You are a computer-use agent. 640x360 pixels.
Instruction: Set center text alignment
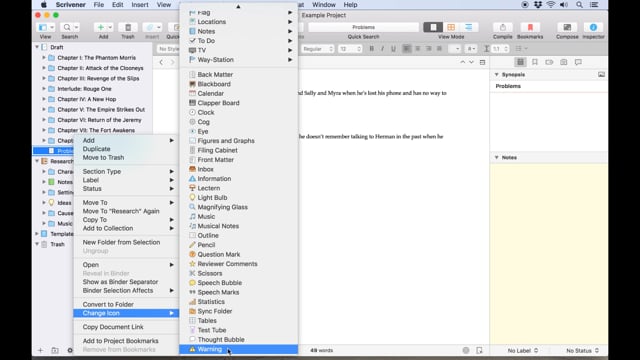[418, 49]
